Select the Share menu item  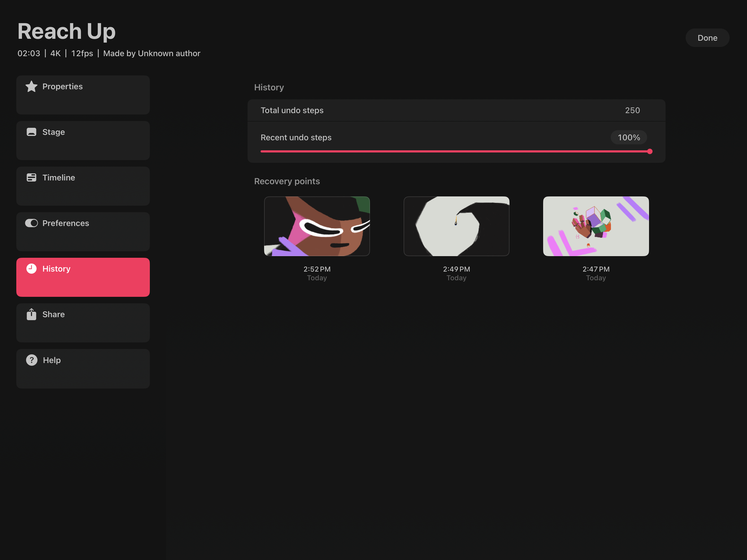click(x=83, y=323)
